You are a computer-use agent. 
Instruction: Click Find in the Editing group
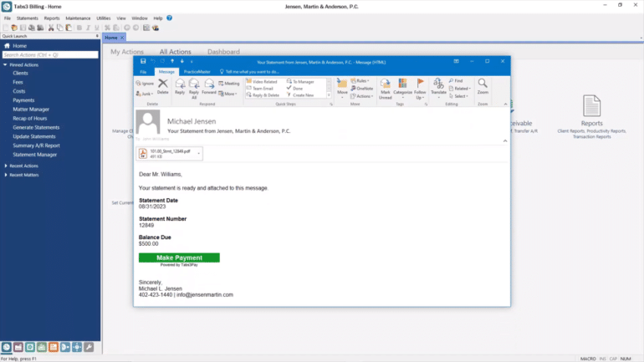click(x=456, y=81)
